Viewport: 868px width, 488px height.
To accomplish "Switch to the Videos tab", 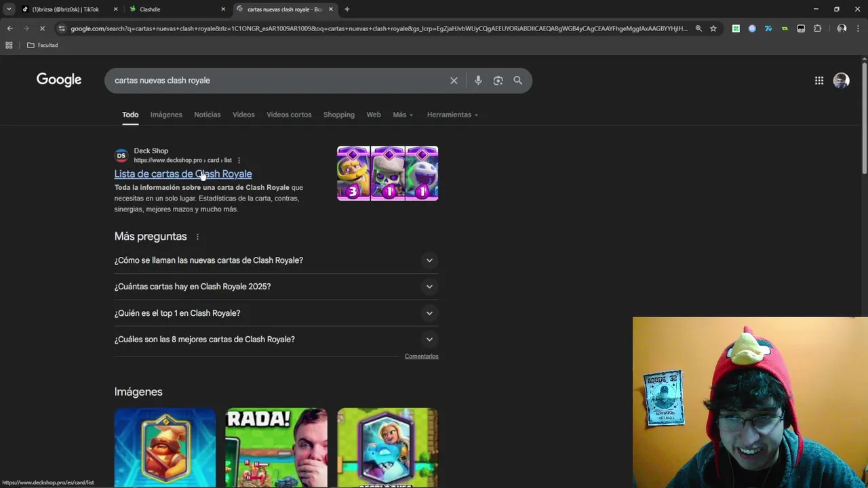I will 243,115.
